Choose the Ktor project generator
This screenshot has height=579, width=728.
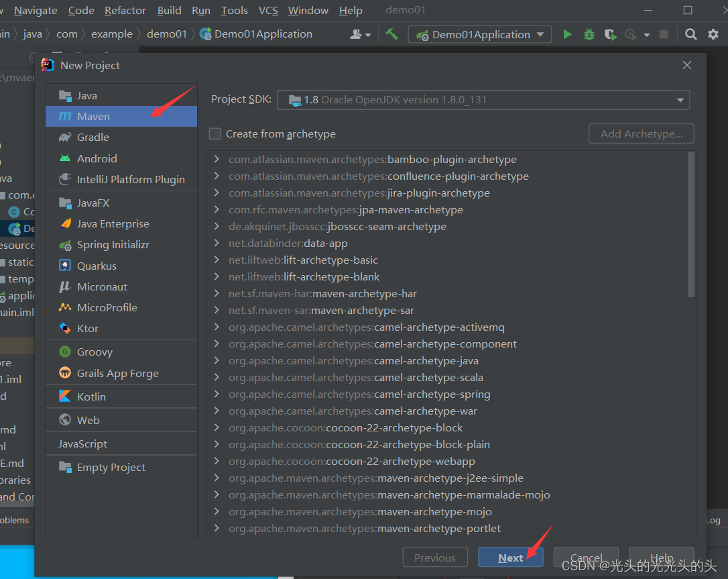click(88, 328)
